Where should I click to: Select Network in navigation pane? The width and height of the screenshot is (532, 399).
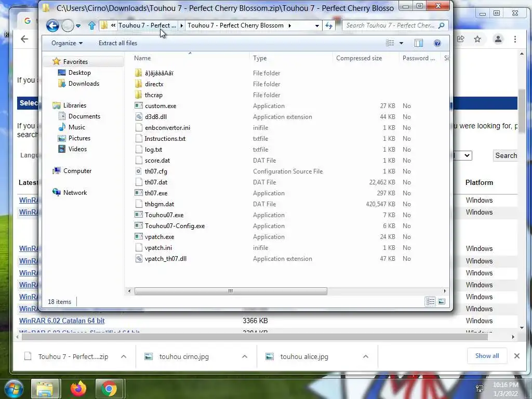75,192
